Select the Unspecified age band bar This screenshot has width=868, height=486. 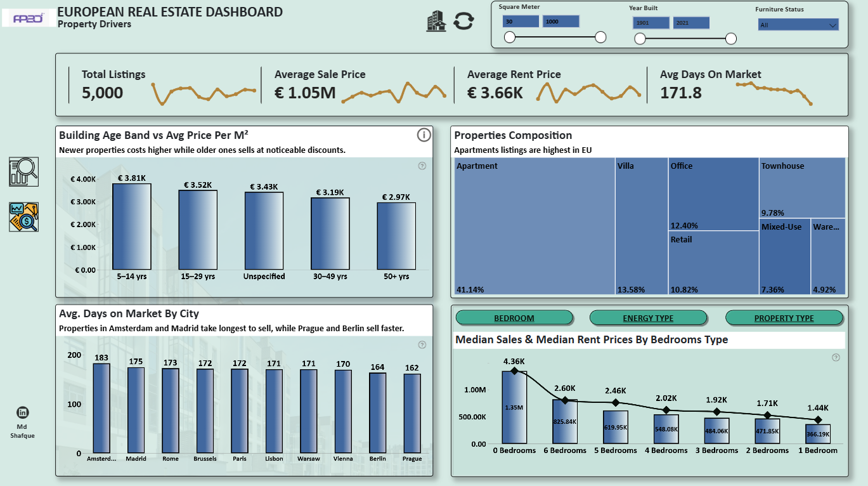[264, 231]
